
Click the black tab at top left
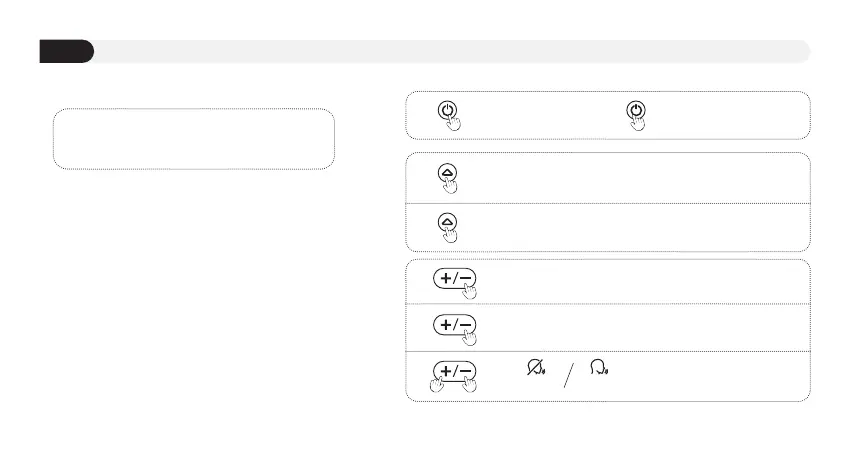[x=66, y=52]
